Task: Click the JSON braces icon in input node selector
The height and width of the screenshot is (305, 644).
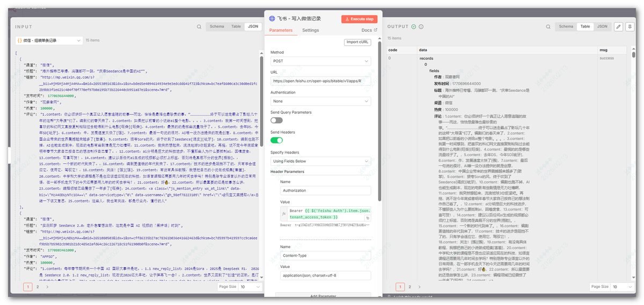Action: click(x=19, y=40)
